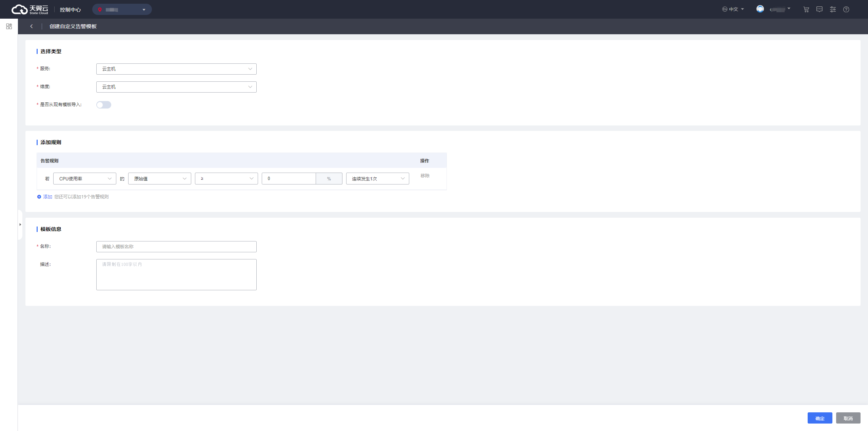Switch language via 中文 dropdown
Viewport: 868px width, 431px height.
[733, 9]
